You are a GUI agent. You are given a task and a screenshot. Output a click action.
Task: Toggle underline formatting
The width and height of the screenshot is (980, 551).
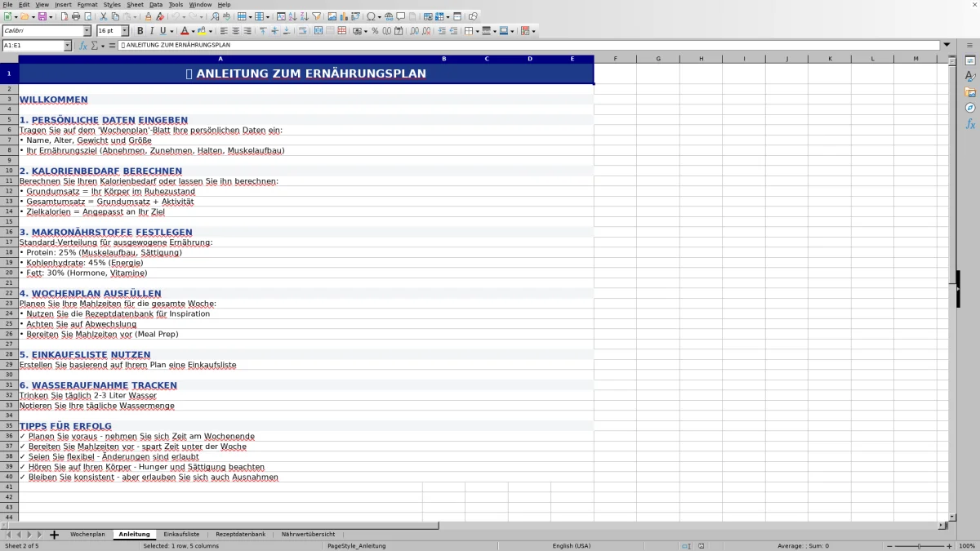pyautogui.click(x=163, y=31)
